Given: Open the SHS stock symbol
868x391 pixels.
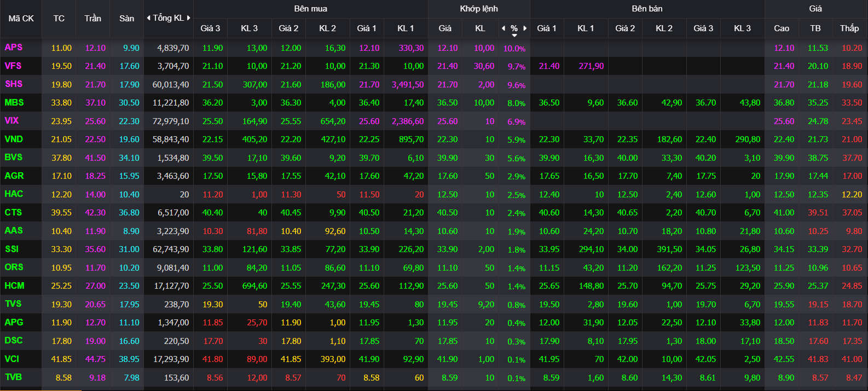Looking at the screenshot, I should (x=14, y=84).
